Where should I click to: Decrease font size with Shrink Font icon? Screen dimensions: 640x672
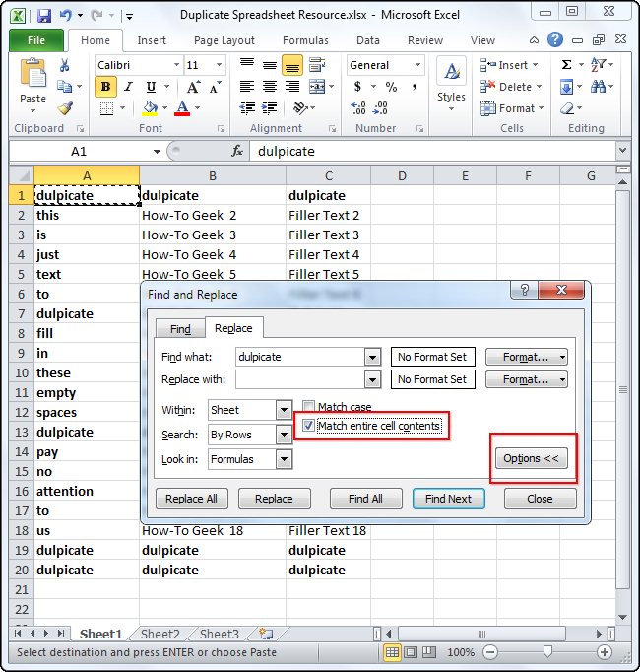pyautogui.click(x=215, y=87)
